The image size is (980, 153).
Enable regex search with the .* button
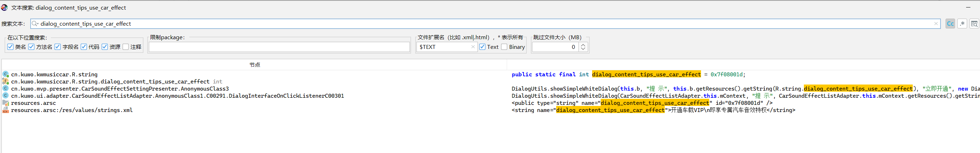point(962,24)
